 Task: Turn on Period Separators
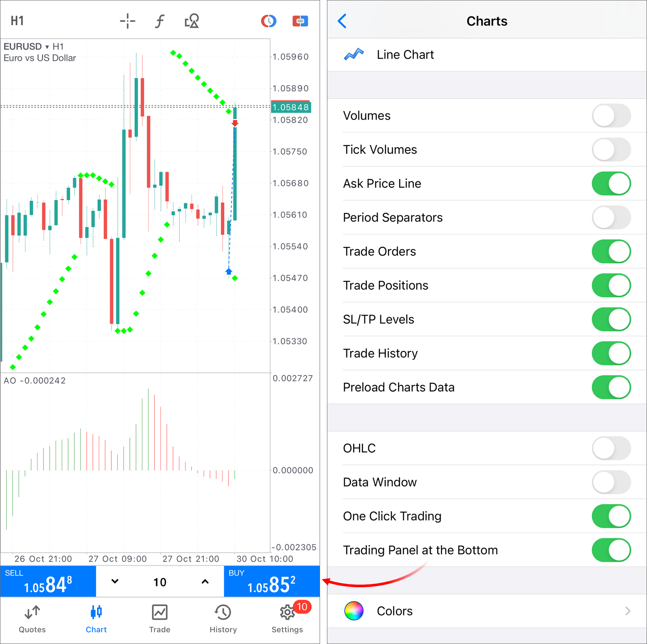pos(611,218)
